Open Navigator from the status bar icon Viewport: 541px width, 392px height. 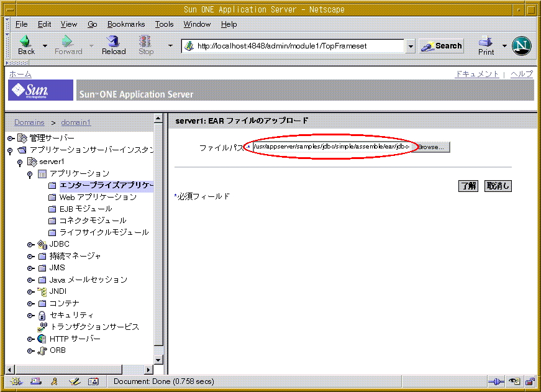click(16, 381)
